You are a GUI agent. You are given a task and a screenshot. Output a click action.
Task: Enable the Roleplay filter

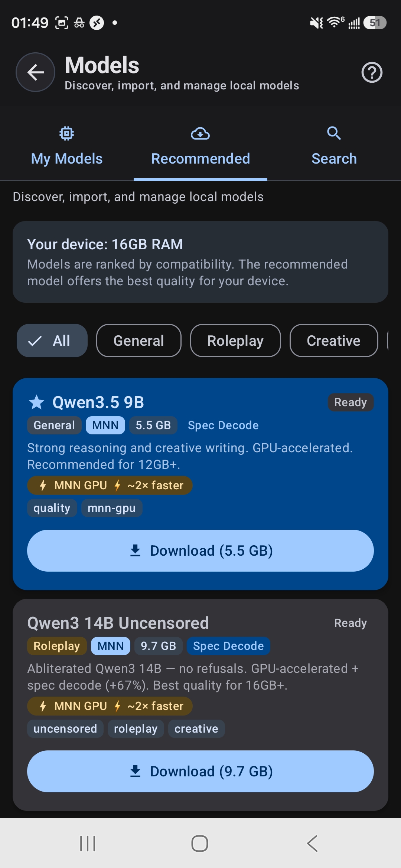click(x=235, y=340)
